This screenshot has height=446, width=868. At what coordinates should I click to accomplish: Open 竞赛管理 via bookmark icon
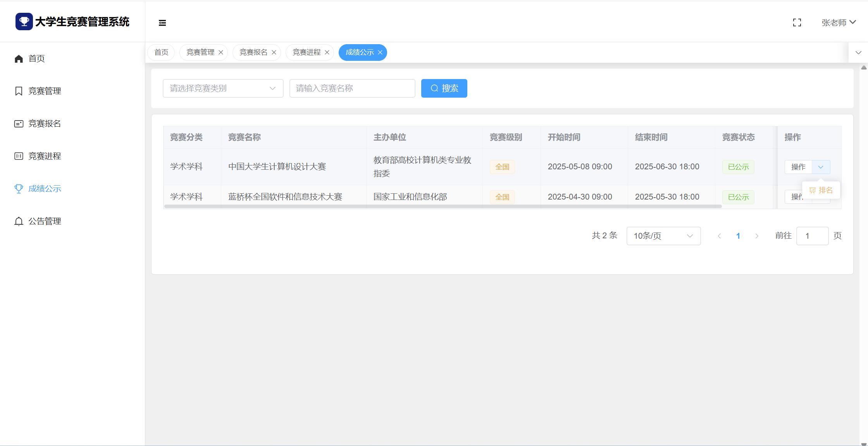pos(19,91)
